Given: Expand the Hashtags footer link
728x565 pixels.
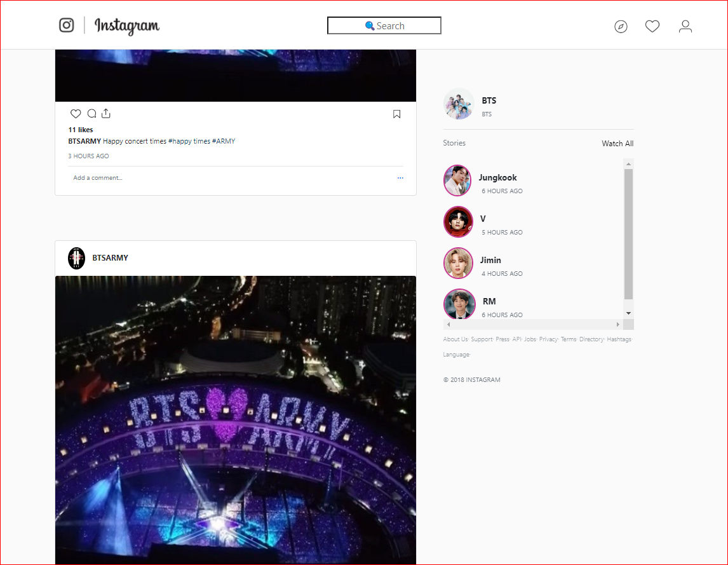Looking at the screenshot, I should 619,339.
